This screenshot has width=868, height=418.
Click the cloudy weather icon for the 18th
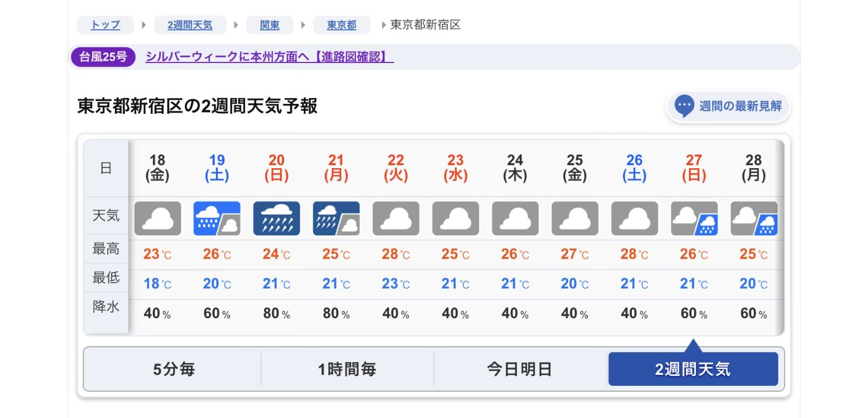(x=157, y=218)
